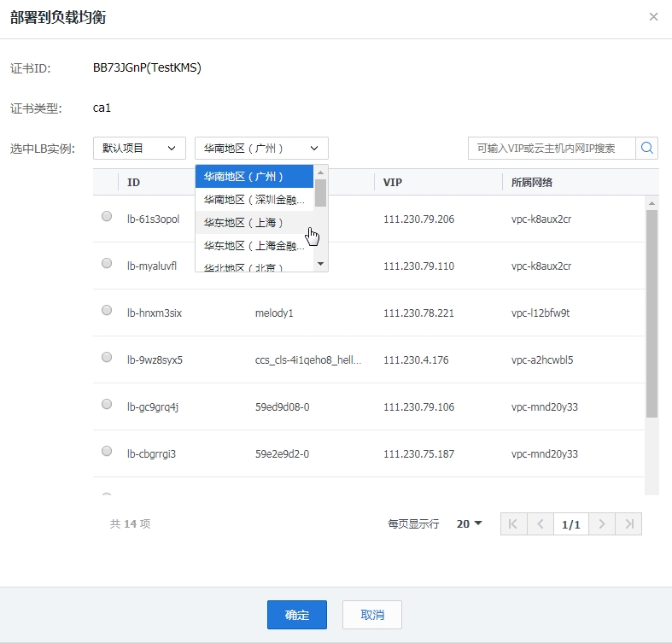Click the table vertical scrollbar thumb

click(x=652, y=312)
